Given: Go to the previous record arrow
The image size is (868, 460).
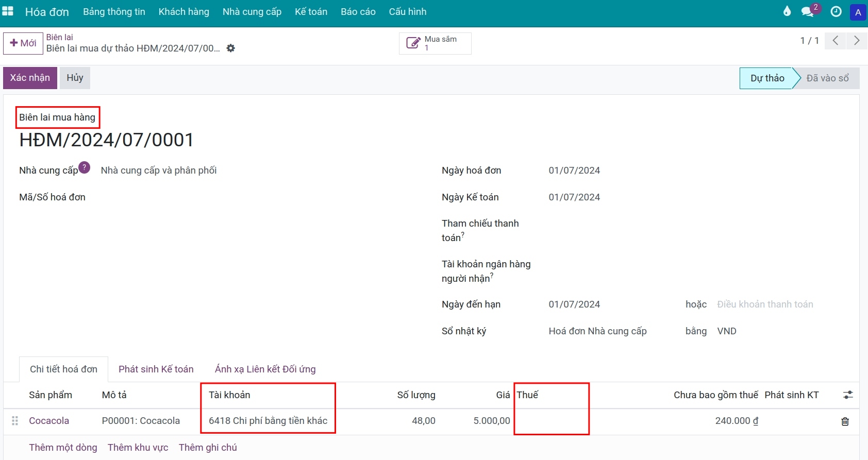Looking at the screenshot, I should click(x=836, y=40).
